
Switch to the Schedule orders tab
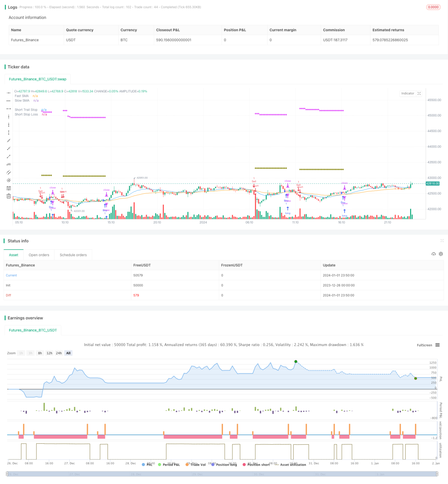(x=73, y=255)
